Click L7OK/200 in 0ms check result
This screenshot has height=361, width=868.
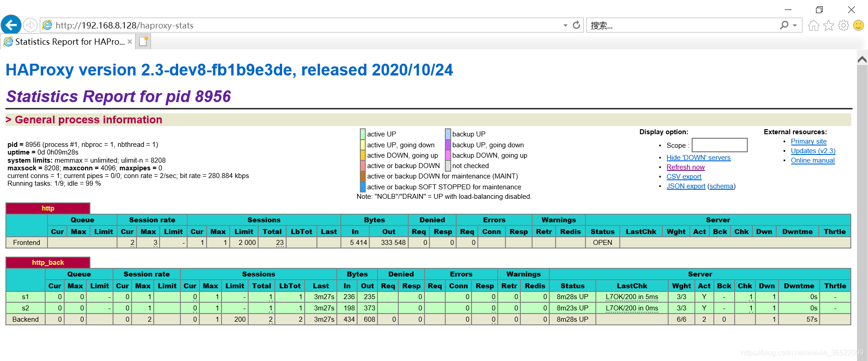click(x=632, y=308)
